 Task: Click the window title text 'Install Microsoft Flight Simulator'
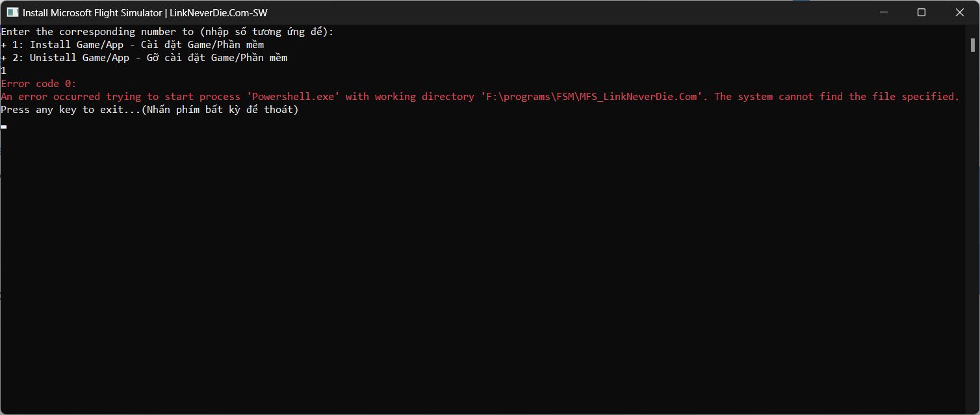coord(92,13)
